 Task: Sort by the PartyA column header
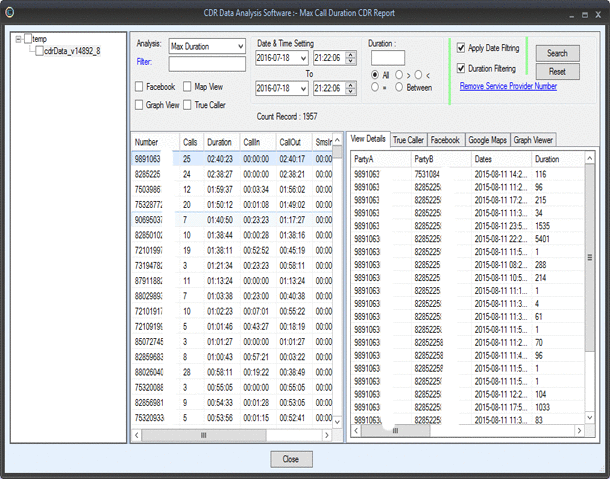point(381,159)
